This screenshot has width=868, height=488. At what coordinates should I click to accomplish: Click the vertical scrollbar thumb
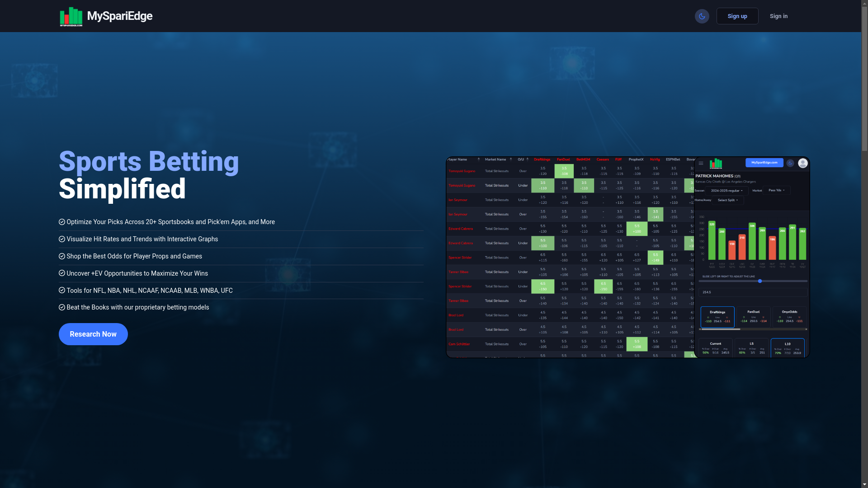[864, 79]
